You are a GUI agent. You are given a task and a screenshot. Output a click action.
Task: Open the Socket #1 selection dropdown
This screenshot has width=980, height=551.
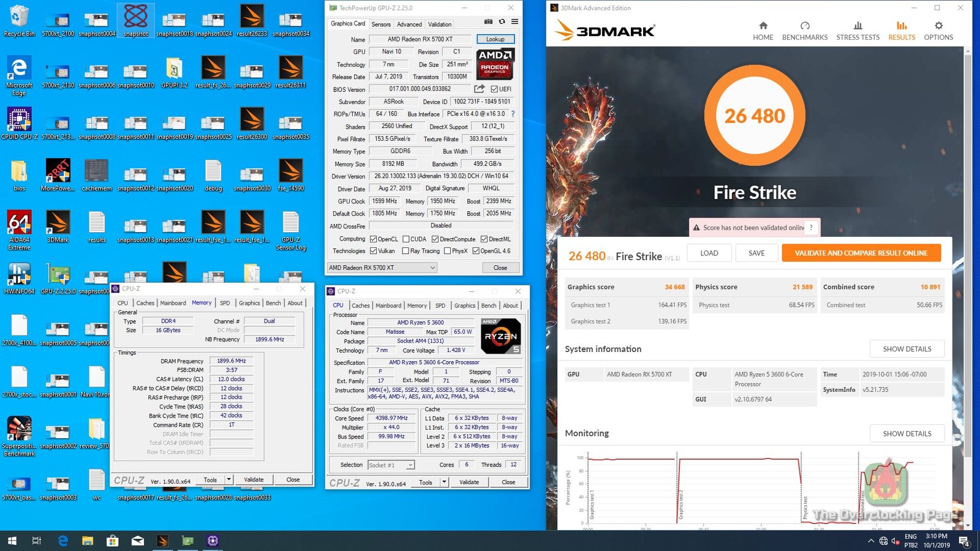pyautogui.click(x=410, y=465)
